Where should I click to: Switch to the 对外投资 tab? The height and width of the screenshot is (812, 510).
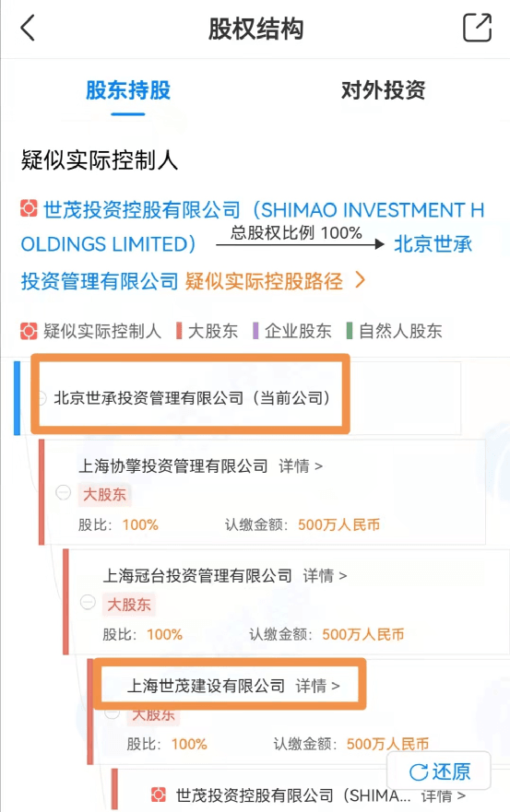point(383,90)
